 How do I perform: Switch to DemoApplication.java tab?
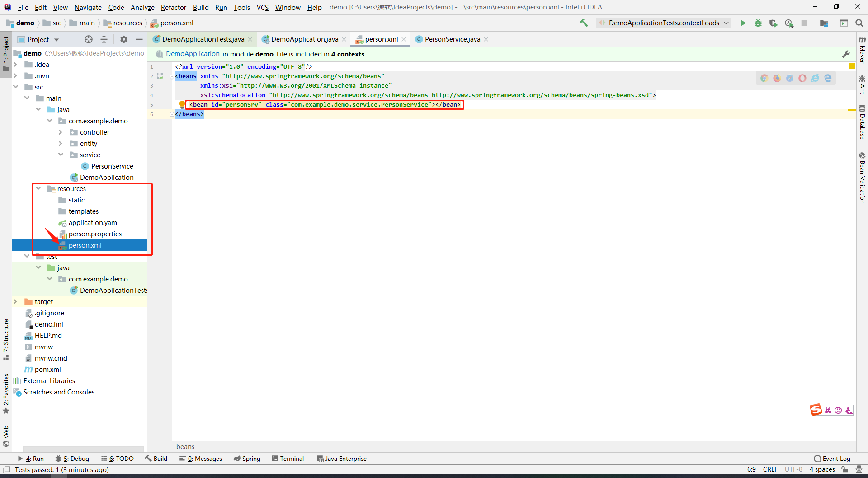[x=305, y=39]
